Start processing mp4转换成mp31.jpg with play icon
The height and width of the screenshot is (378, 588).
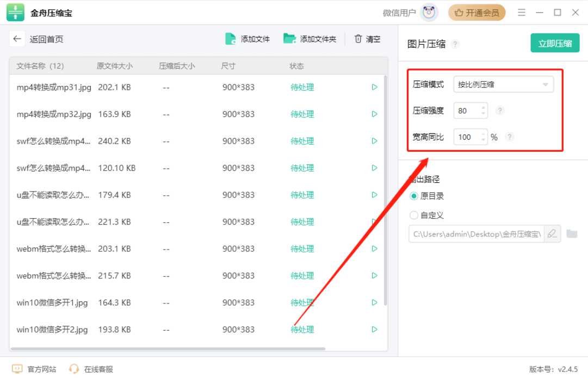coord(374,87)
